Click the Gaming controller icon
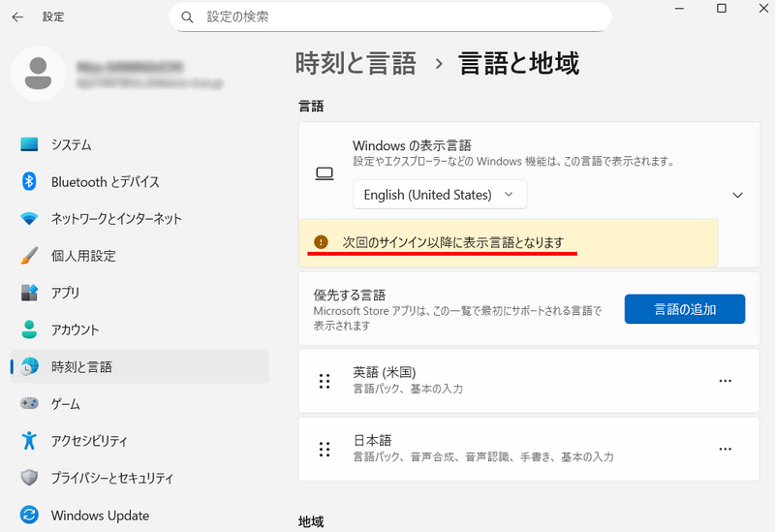The height and width of the screenshot is (532, 775). click(29, 404)
